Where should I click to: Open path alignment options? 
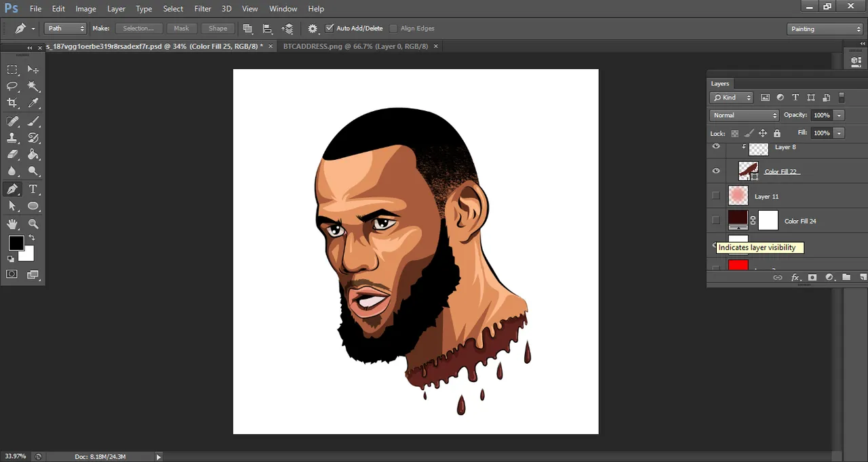point(267,28)
